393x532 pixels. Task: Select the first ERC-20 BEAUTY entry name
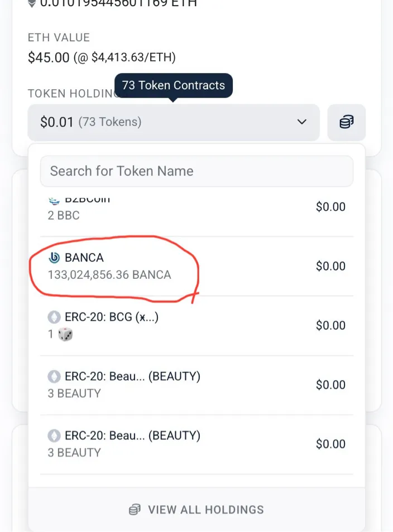[132, 376]
